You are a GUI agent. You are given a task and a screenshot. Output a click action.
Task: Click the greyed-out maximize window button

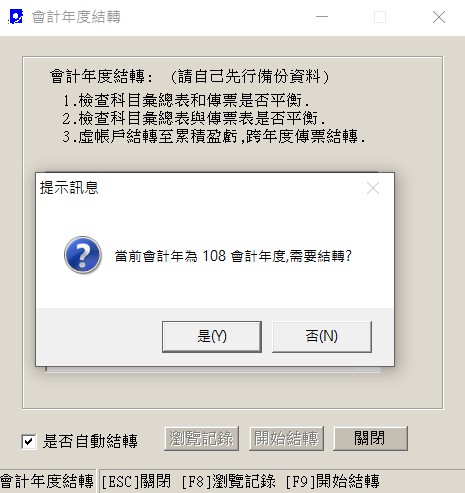(x=380, y=17)
